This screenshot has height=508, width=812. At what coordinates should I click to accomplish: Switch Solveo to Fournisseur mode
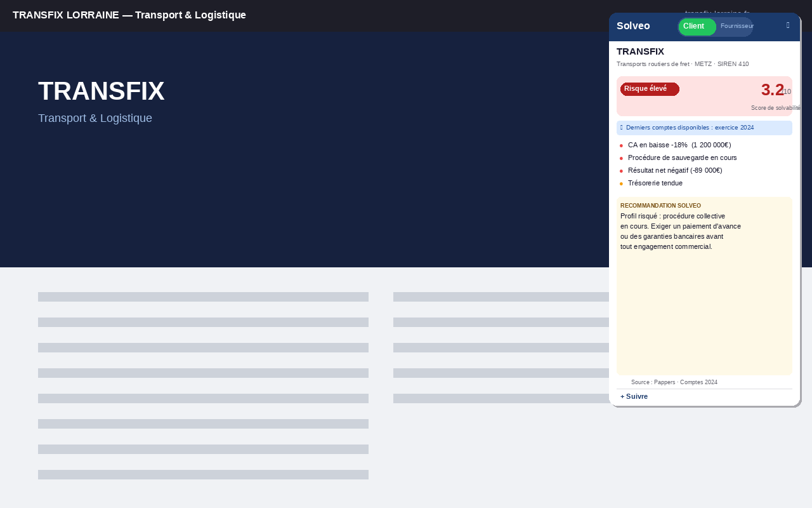(x=737, y=27)
